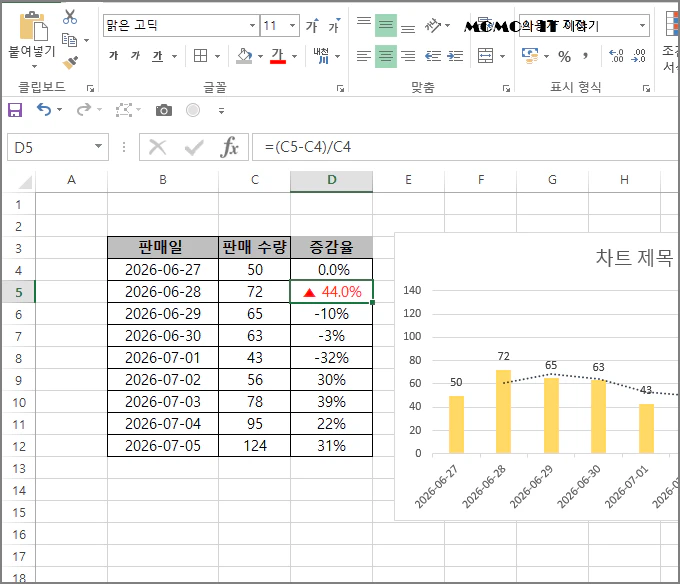This screenshot has height=584, width=680.
Task: Toggle bold 가 formatting
Action: [x=114, y=56]
